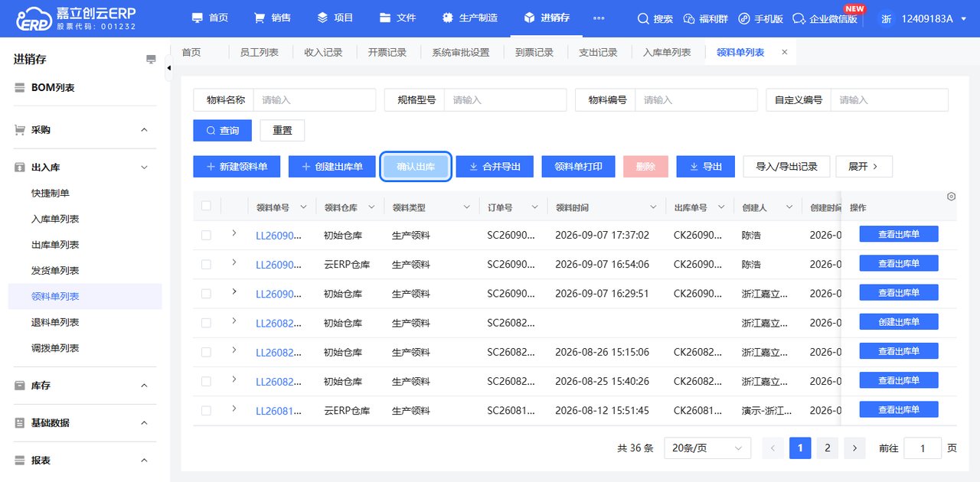Check the row with time 2026-09-07 17:37:02
Image resolution: width=980 pixels, height=482 pixels.
[206, 236]
